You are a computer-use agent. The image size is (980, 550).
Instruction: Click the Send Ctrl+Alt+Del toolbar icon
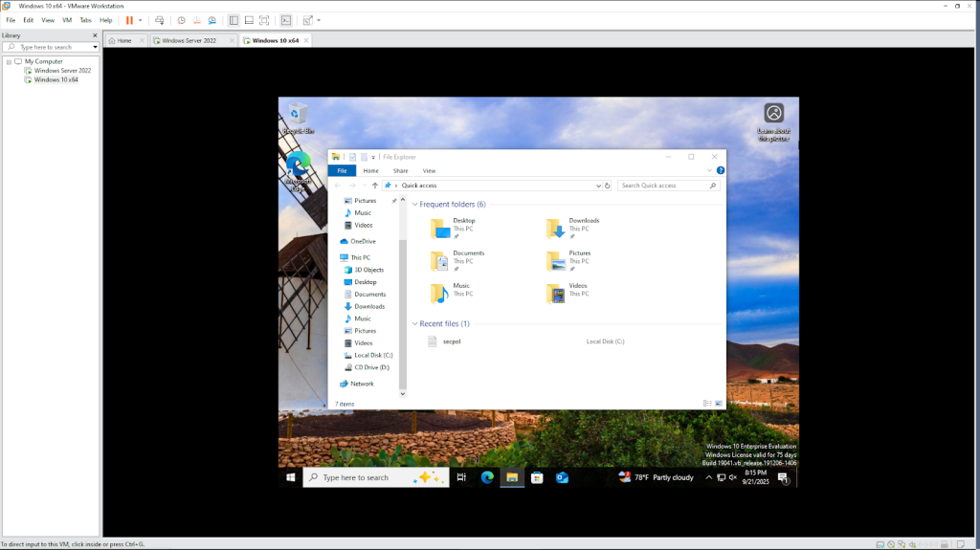159,20
